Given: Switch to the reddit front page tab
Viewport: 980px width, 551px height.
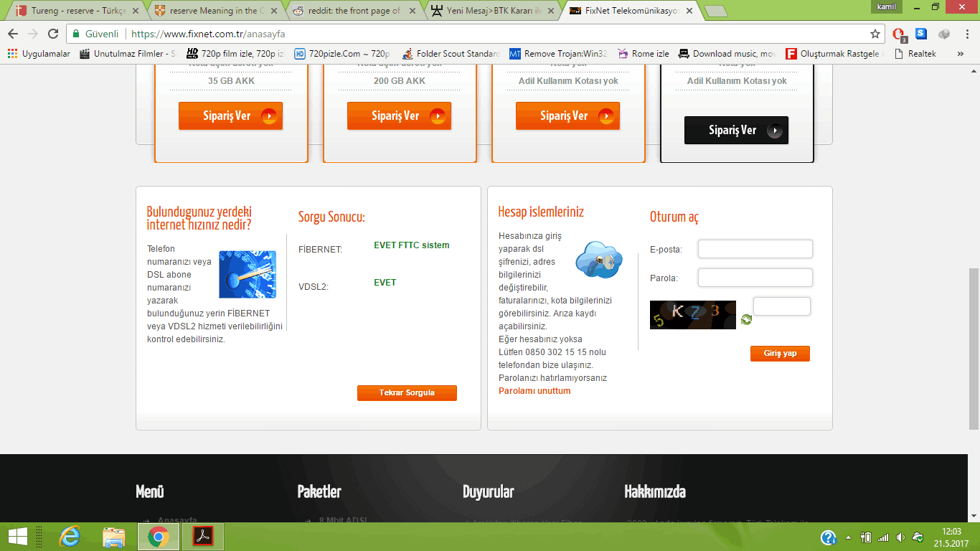Looking at the screenshot, I should pyautogui.click(x=353, y=11).
